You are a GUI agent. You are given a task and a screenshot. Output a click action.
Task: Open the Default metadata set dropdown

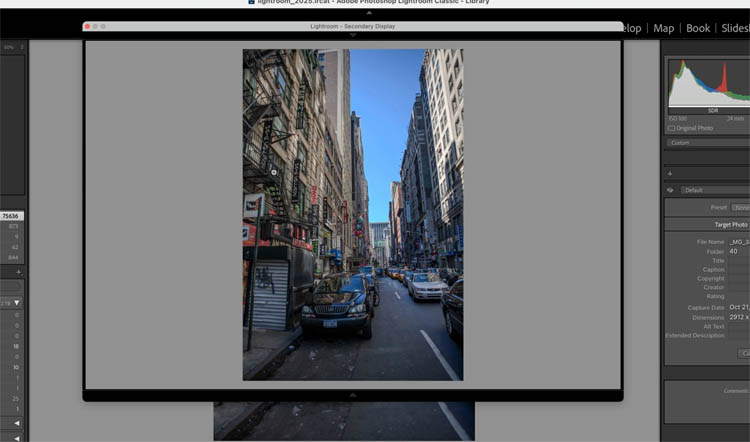pos(714,190)
